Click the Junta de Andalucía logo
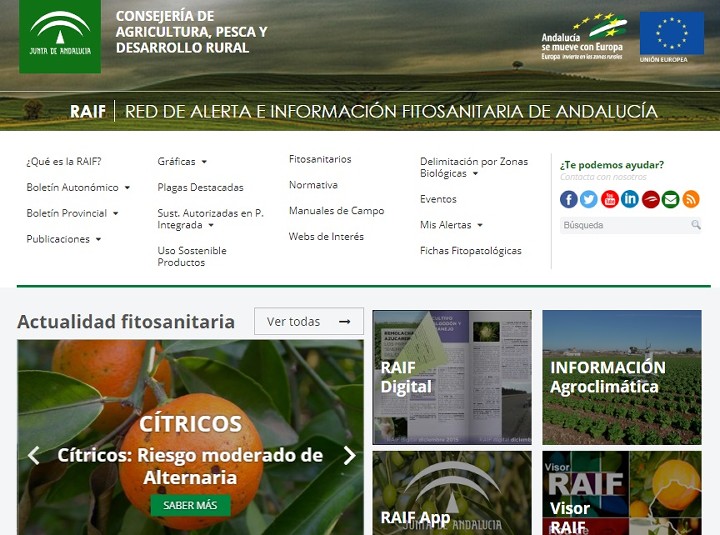 point(60,37)
